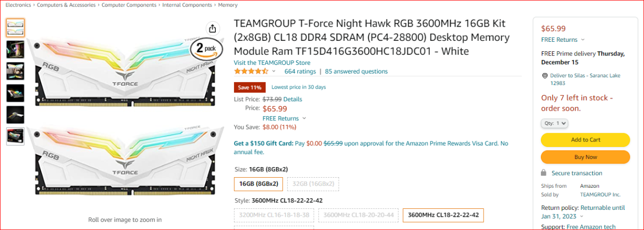The width and height of the screenshot is (644, 230).
Task: Go to Computer Components breadcrumb
Action: click(129, 5)
